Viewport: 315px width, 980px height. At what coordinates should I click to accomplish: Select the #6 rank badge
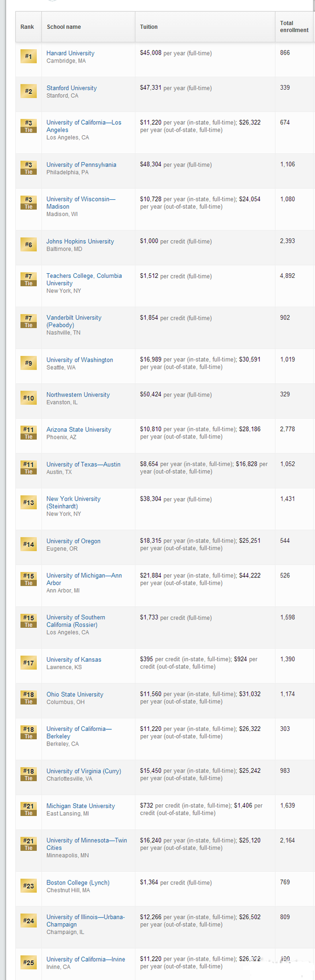pos(28,244)
